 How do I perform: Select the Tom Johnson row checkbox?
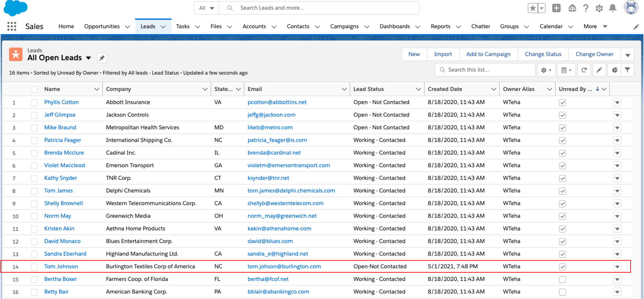click(x=34, y=267)
